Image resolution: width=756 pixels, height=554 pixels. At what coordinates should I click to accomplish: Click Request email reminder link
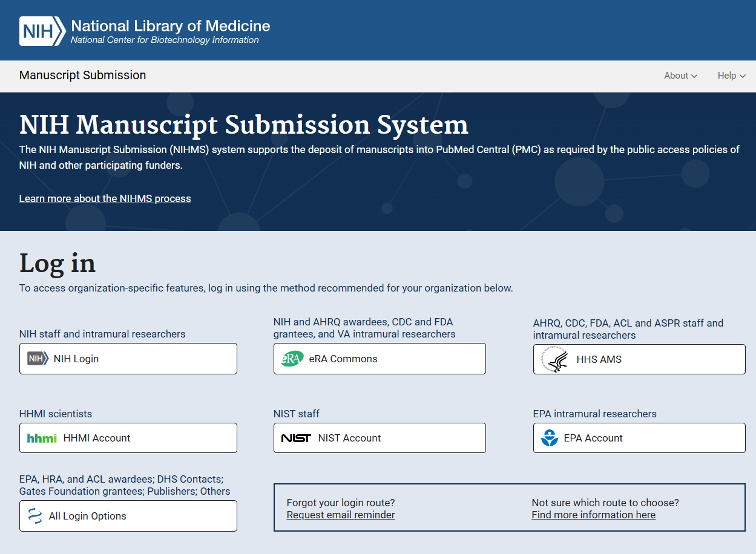341,515
